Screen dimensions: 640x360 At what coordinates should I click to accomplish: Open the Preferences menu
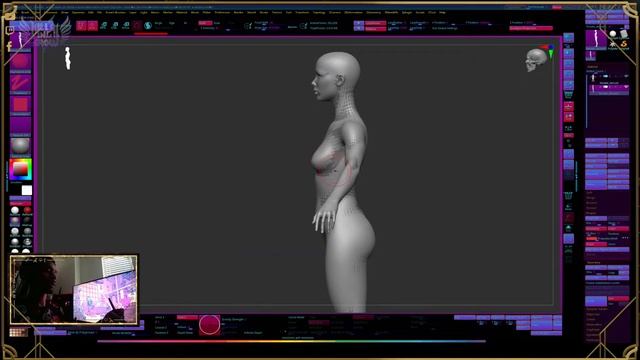click(222, 13)
